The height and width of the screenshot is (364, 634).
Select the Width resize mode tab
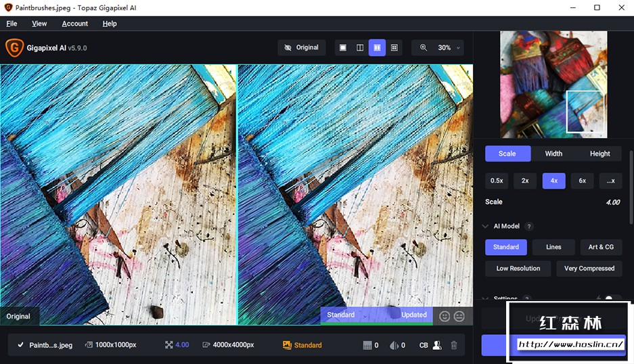tap(553, 154)
